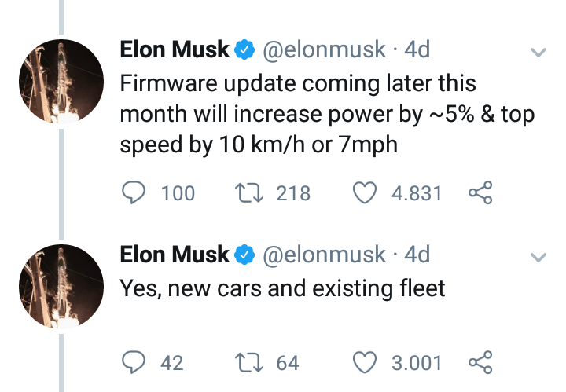Like the 'new cars and existing fleet' tweet

click(x=365, y=362)
